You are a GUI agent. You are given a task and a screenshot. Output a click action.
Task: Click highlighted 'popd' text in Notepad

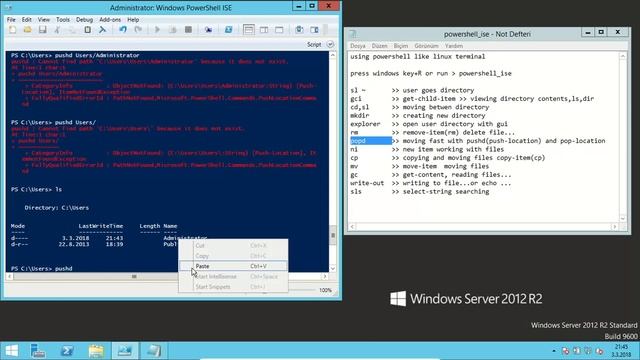click(x=371, y=141)
